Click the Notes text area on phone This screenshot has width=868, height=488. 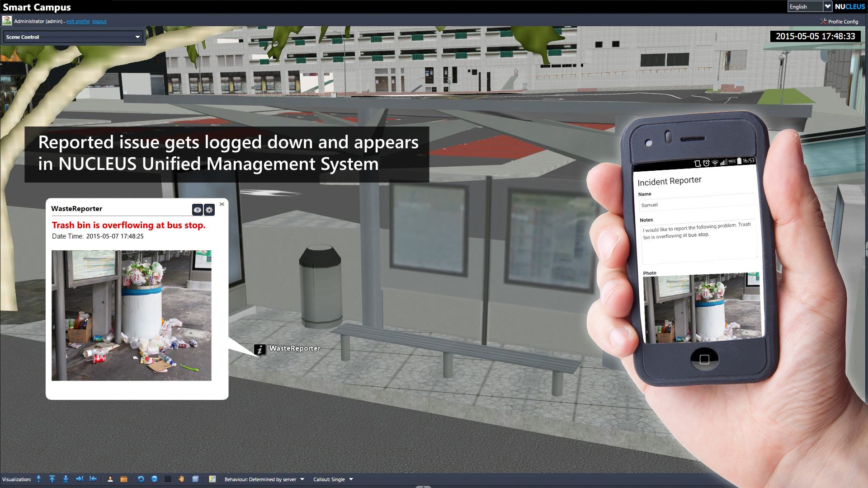[x=699, y=242]
